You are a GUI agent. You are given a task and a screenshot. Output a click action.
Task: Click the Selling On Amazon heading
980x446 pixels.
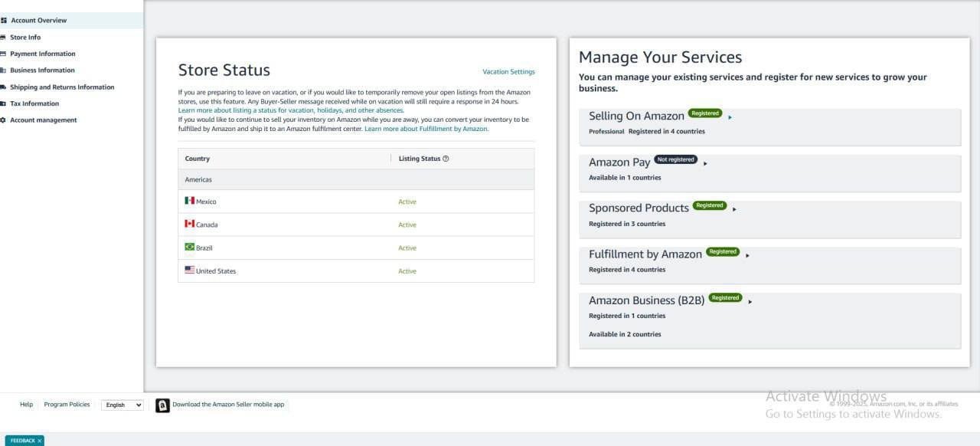click(x=636, y=116)
